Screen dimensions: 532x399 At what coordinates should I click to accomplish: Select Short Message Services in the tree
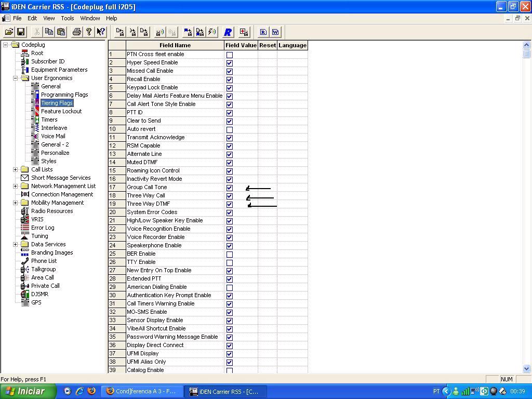click(61, 178)
